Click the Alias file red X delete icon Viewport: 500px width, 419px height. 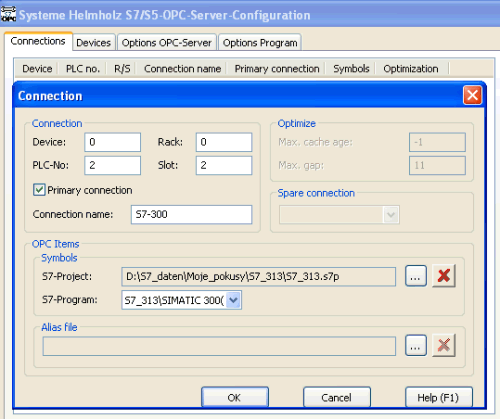(x=444, y=345)
